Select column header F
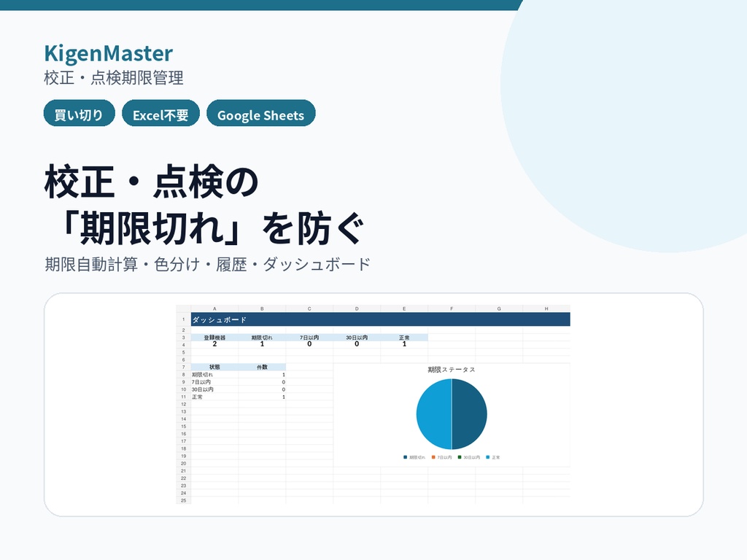The width and height of the screenshot is (747, 560). click(452, 308)
